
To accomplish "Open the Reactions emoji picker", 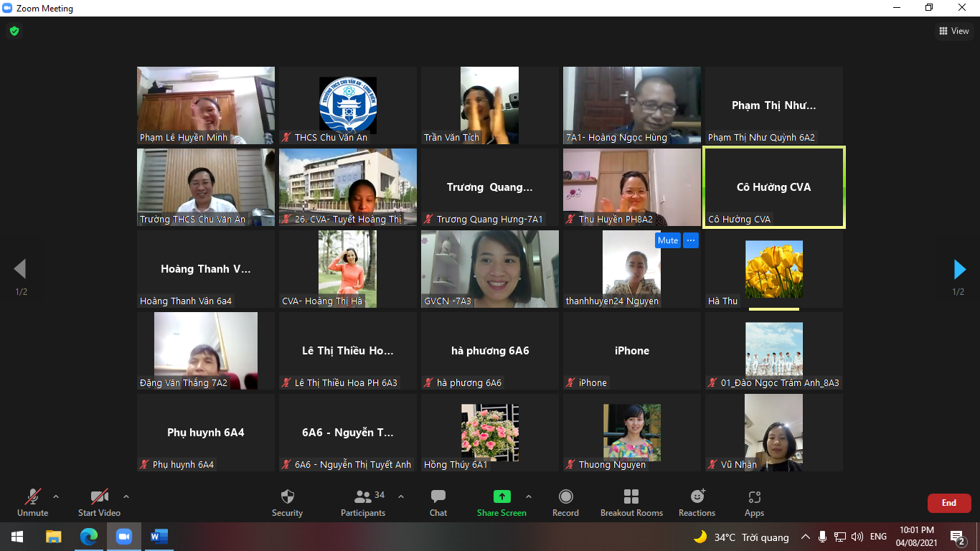I will 697,502.
